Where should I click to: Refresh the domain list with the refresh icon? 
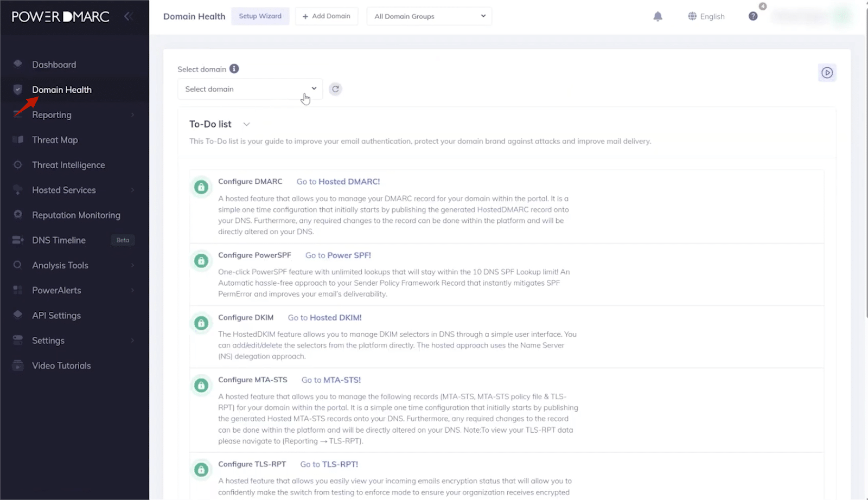tap(335, 88)
